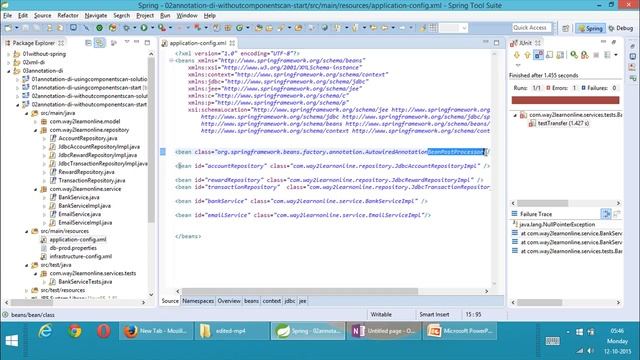Collapse the JUnit BankServiceTests result node

[515, 115]
